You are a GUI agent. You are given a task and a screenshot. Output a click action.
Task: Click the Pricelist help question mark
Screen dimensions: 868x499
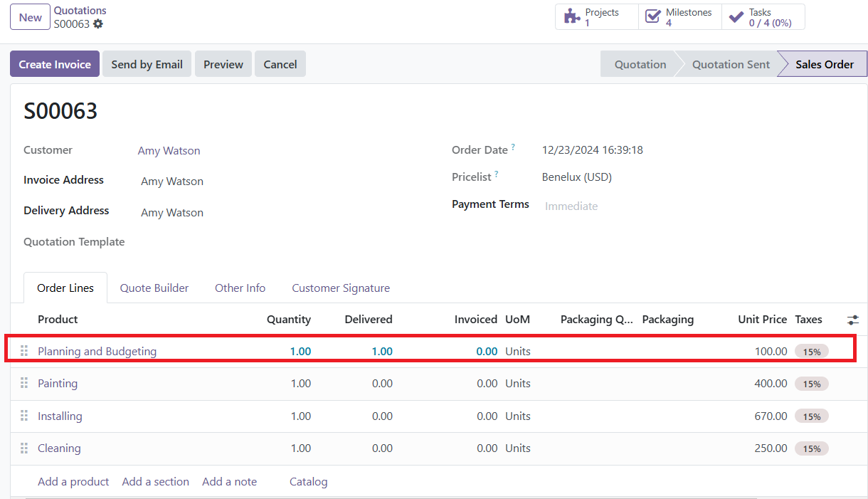click(497, 174)
